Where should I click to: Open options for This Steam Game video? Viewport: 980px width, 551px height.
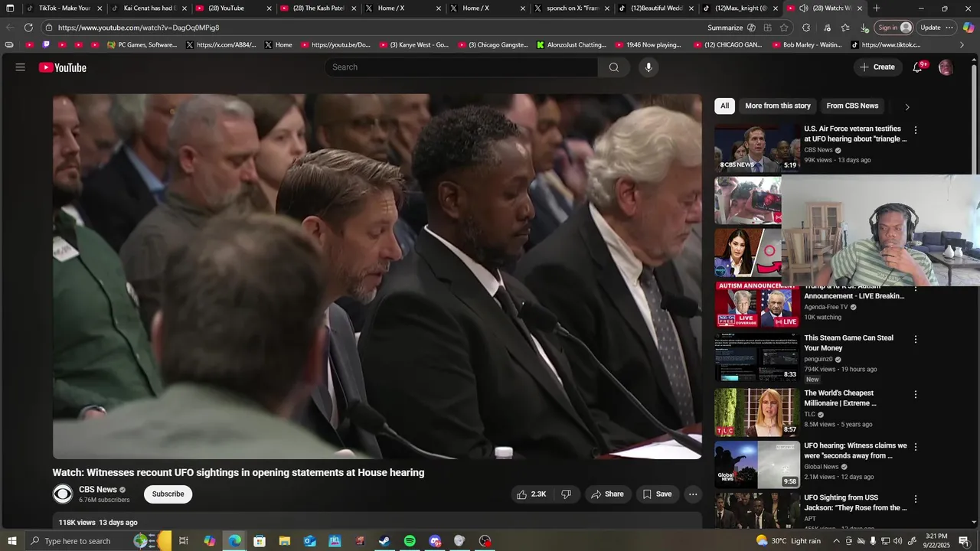[x=915, y=339]
